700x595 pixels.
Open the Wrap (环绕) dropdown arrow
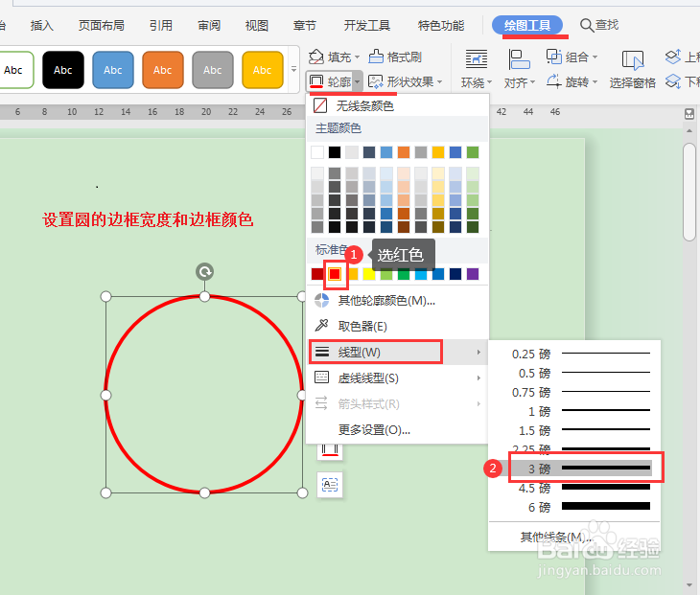[x=489, y=82]
